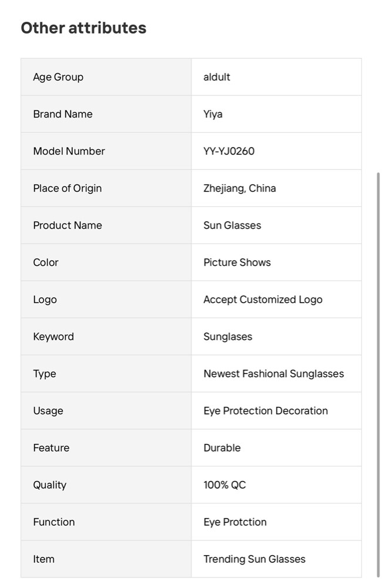Click the 'Other attributes' heading
Screen dimensions: 383x588
pyautogui.click(x=83, y=28)
